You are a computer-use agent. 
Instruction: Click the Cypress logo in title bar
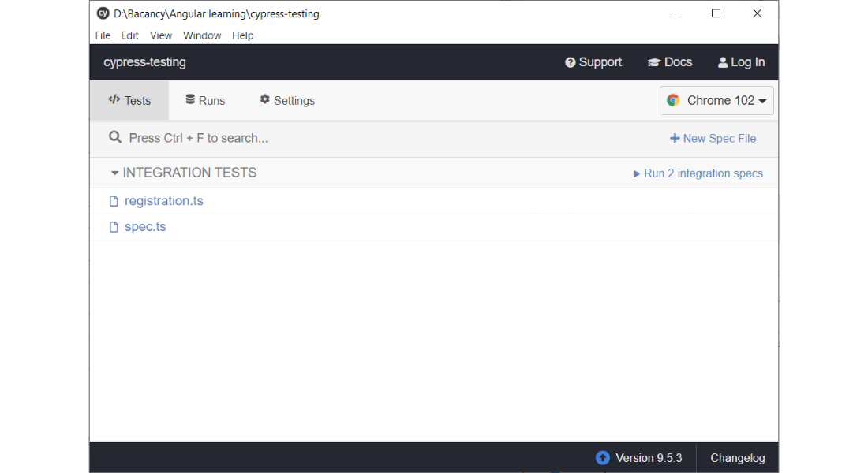click(103, 13)
